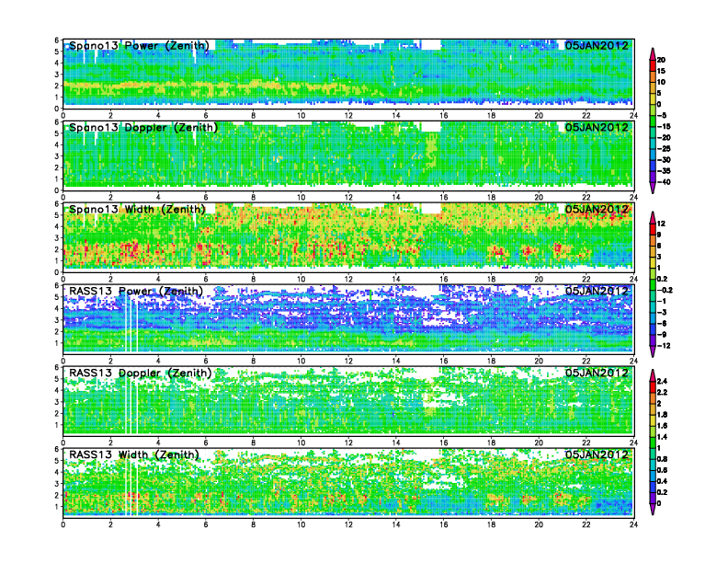Click the 'Spano13 Width (Zenith)' panel title
The width and height of the screenshot is (728, 563).
pos(137,210)
